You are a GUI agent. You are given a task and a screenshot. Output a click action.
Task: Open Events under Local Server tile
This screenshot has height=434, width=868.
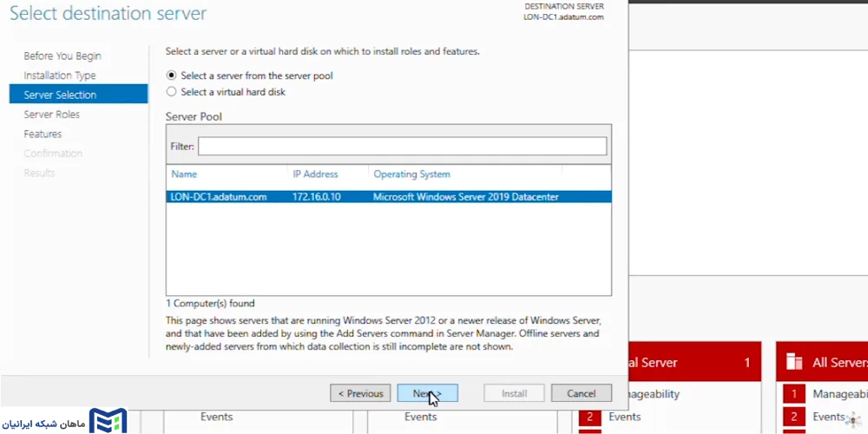pos(624,417)
